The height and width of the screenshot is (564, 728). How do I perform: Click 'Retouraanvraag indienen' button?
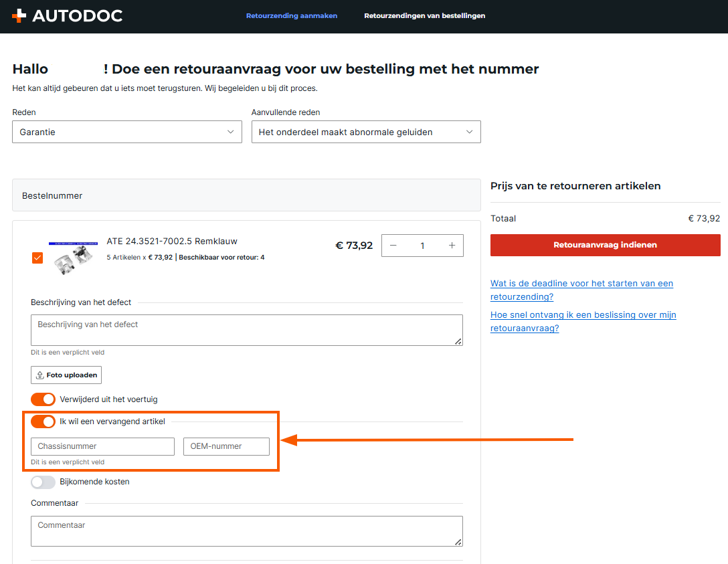(605, 245)
